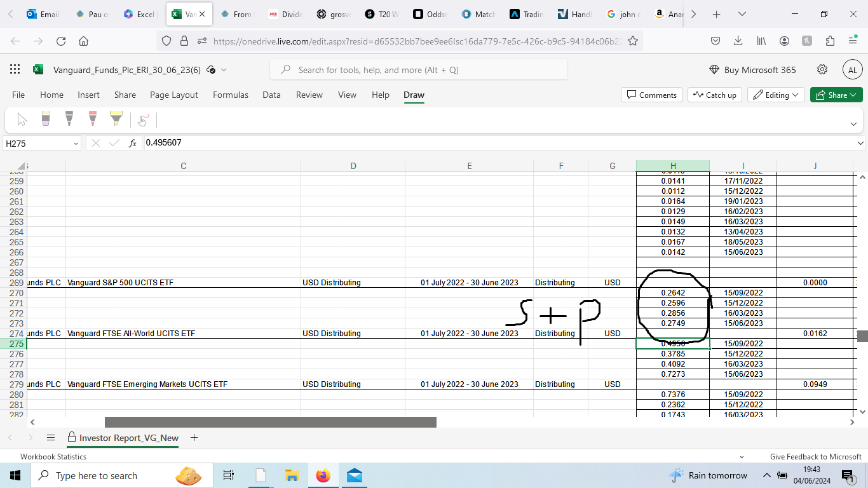Open Firefox from the taskbar
This screenshot has width=868, height=488.
pos(323,475)
